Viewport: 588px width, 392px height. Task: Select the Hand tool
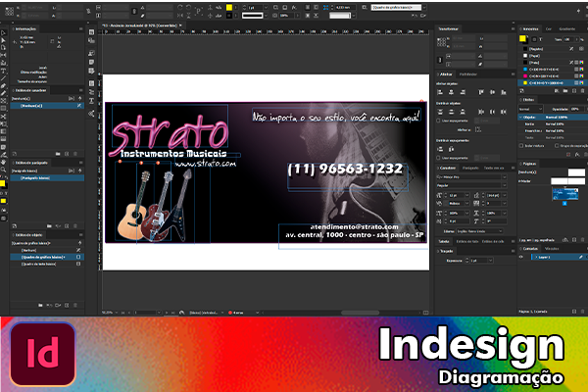(3, 162)
